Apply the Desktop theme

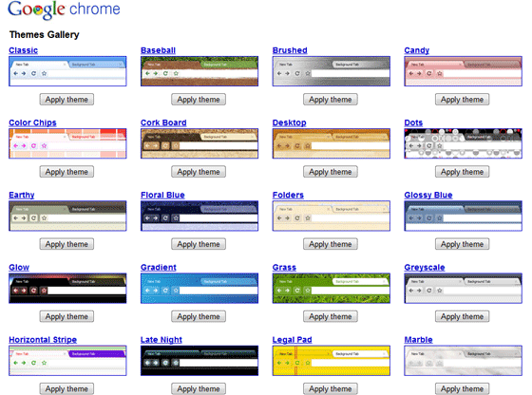(331, 172)
